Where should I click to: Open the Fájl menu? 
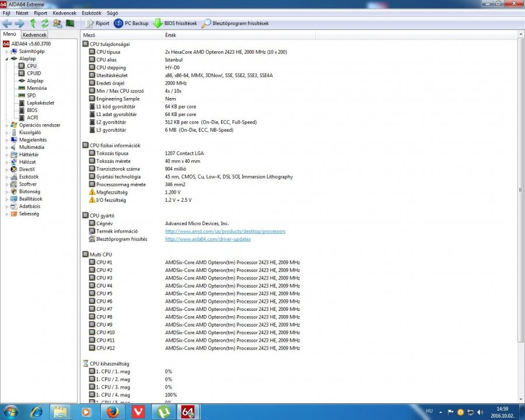pos(6,13)
